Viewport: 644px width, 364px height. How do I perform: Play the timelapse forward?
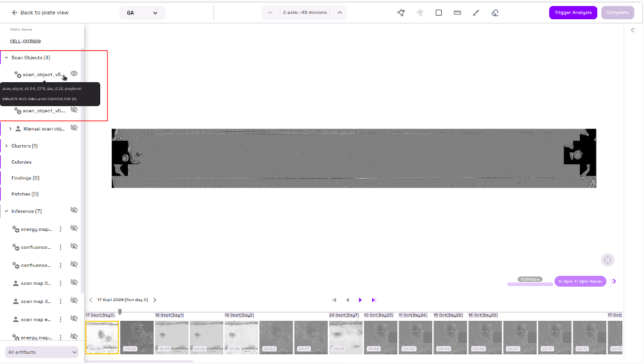click(360, 300)
